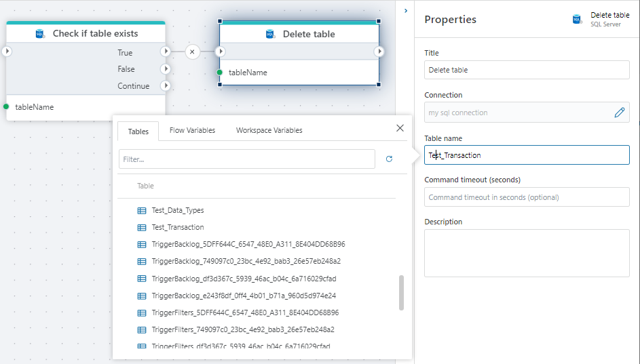Collapse the Properties panel with the chevron
Viewport: 640px width, 364px height.
coord(405,11)
